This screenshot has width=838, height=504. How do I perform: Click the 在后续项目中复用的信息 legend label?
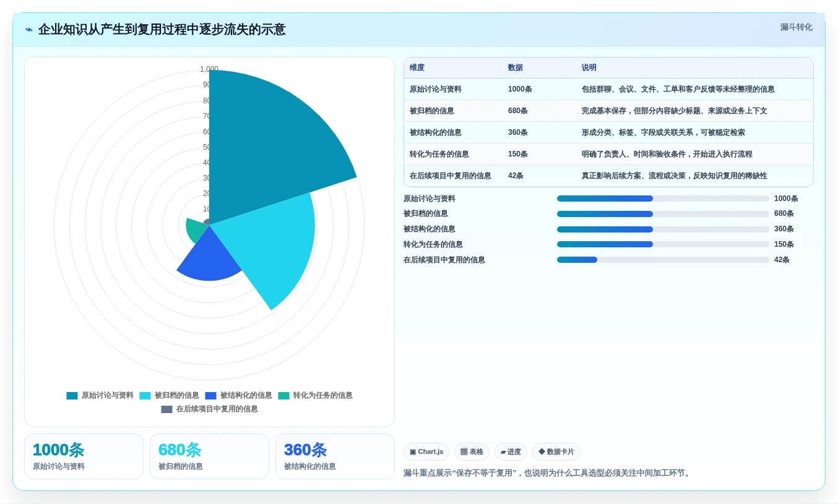click(x=217, y=409)
